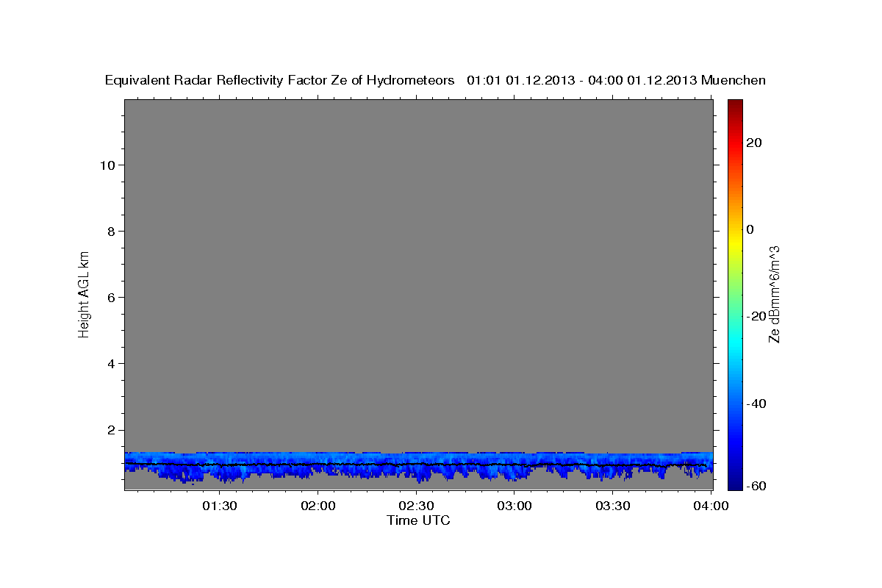
Task: Click the yellow 0 level on colorbar
Action: 736,229
